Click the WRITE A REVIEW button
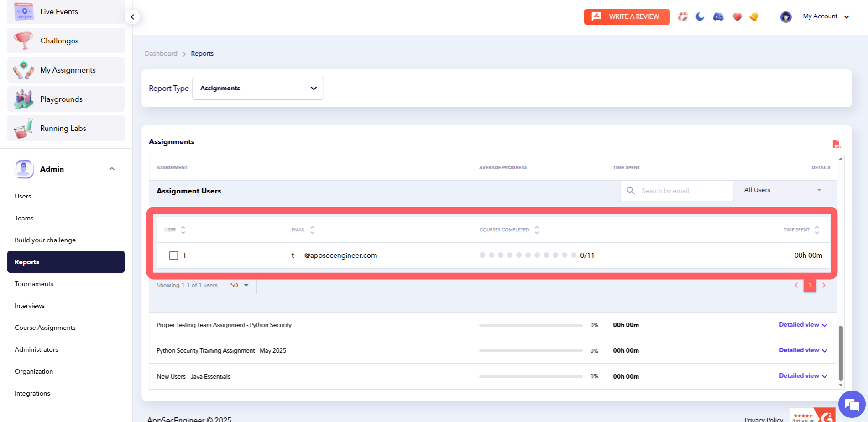 (627, 16)
